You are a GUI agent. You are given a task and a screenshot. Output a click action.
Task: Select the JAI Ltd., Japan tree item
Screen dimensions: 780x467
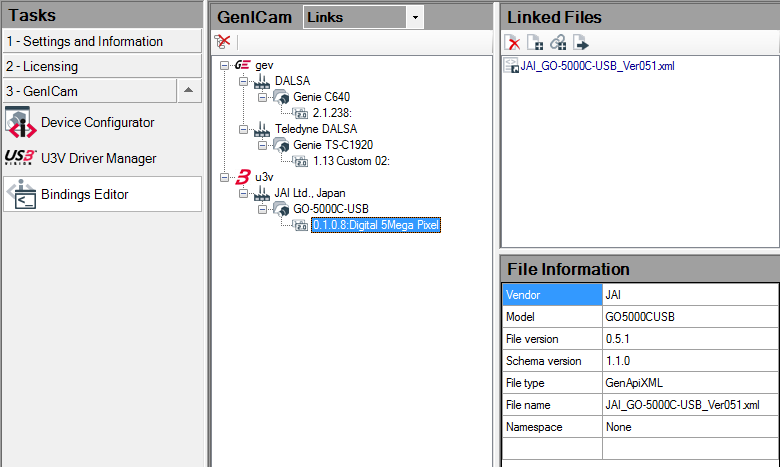pyautogui.click(x=309, y=193)
